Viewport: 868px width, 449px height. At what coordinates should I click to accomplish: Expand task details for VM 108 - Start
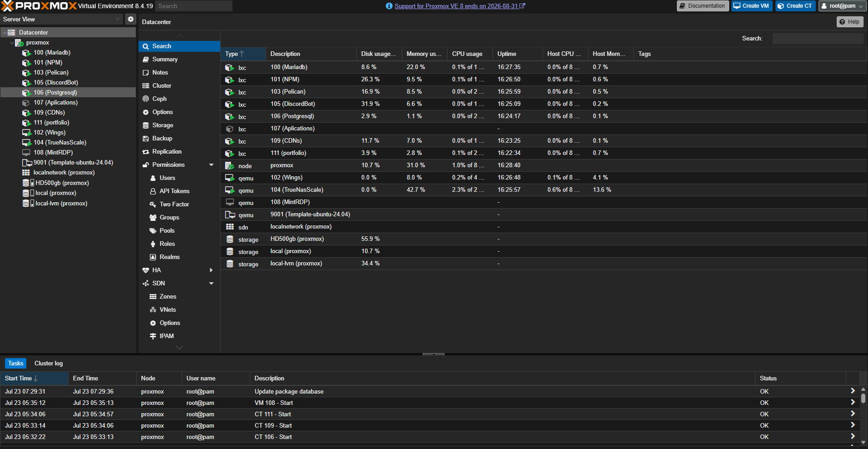853,402
